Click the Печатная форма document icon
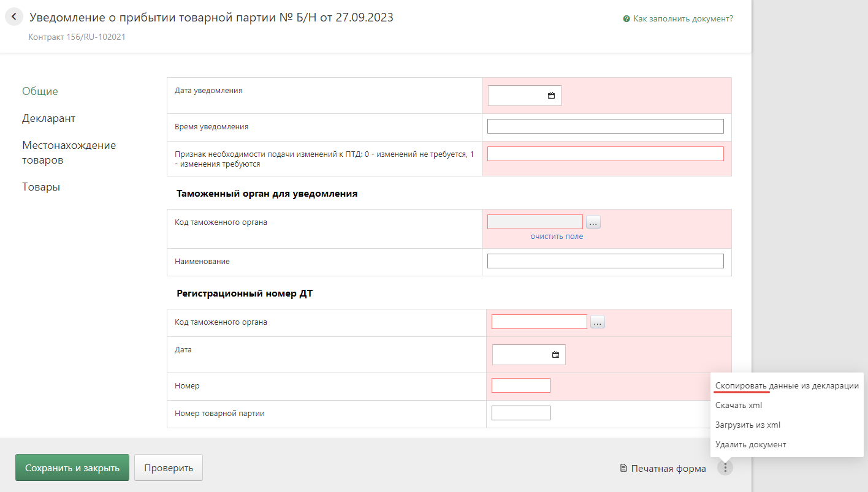This screenshot has width=868, height=492. pyautogui.click(x=624, y=469)
